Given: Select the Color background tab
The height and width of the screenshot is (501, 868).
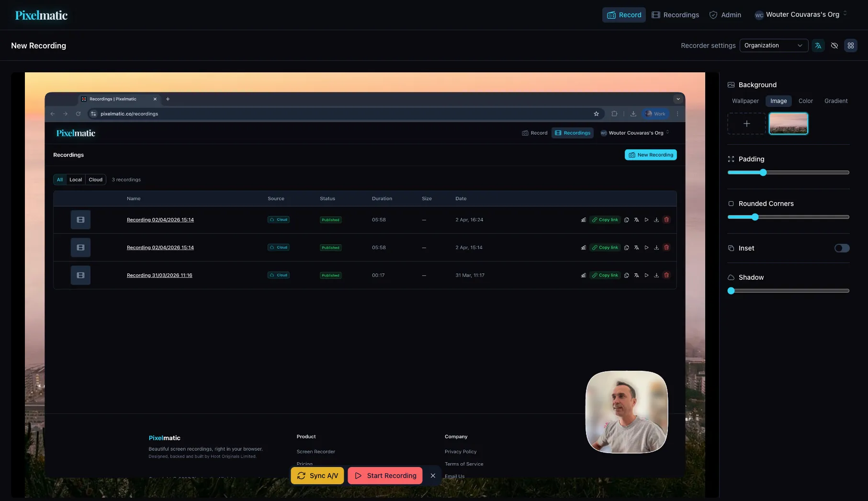Looking at the screenshot, I should coord(806,101).
